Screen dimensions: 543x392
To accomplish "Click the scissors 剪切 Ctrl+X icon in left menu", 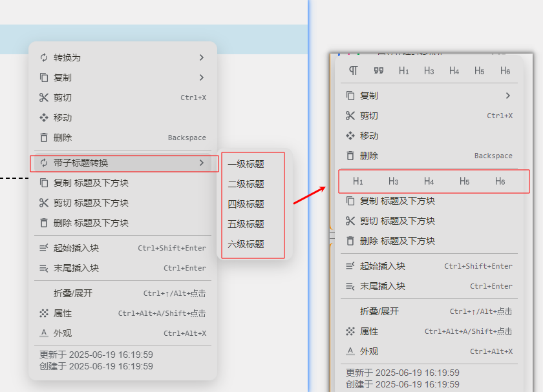I will click(x=44, y=98).
